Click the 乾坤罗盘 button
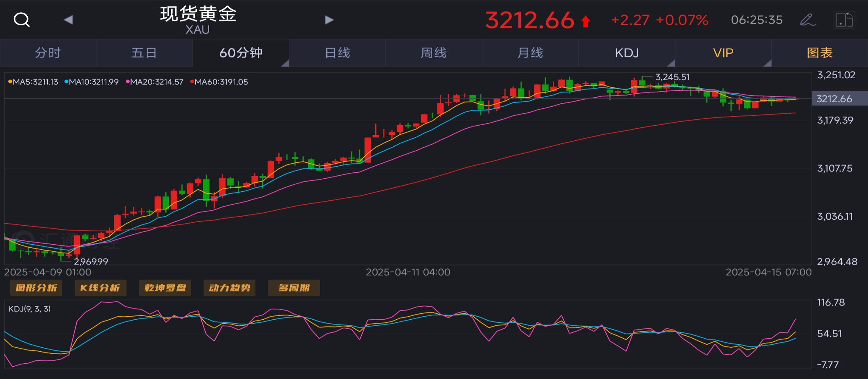 (165, 288)
